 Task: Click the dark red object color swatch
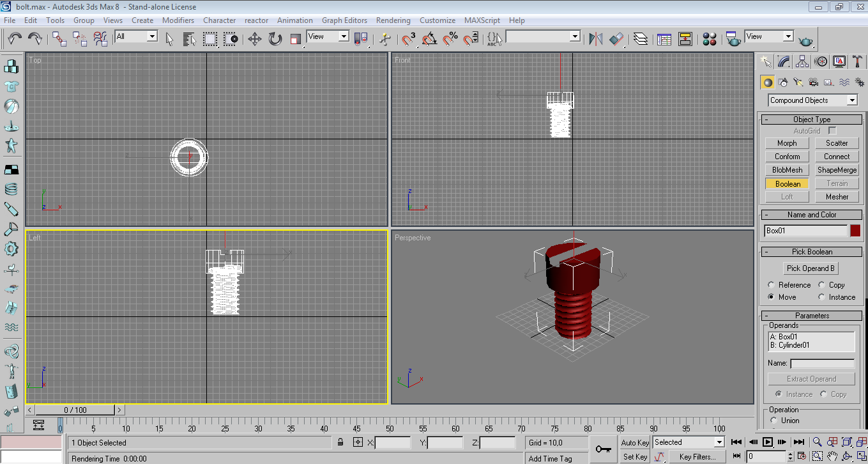point(855,231)
